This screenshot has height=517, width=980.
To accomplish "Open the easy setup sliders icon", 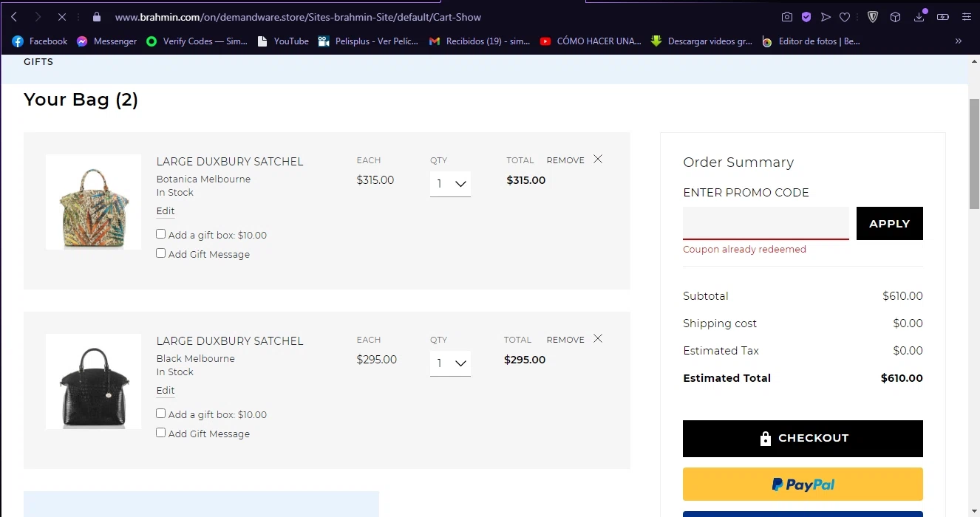I will 966,16.
